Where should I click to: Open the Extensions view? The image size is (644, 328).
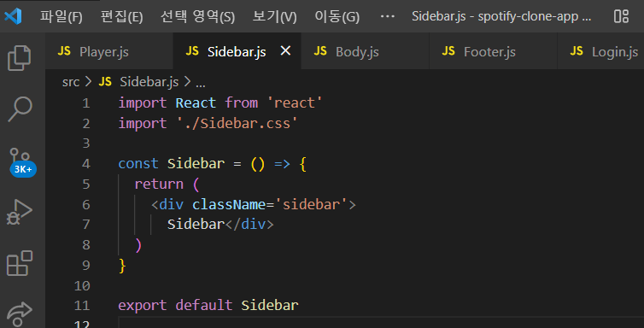coord(20,263)
